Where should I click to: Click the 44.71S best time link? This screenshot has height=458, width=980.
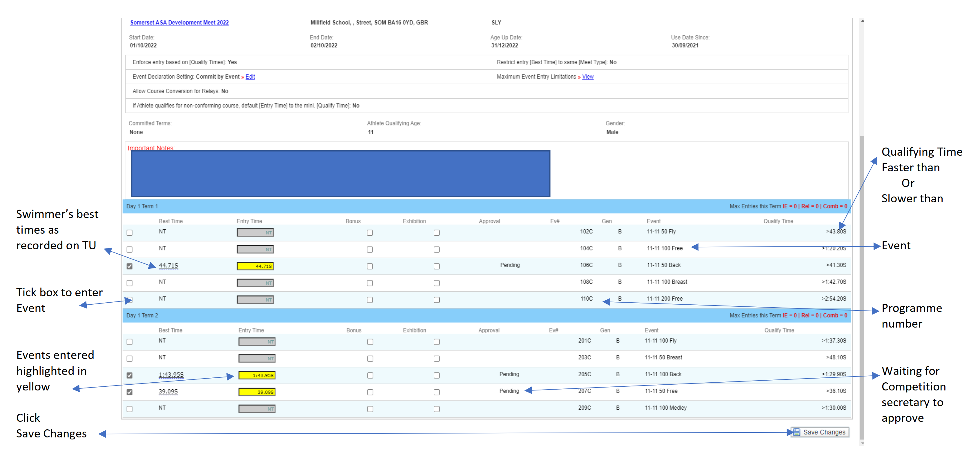(168, 266)
